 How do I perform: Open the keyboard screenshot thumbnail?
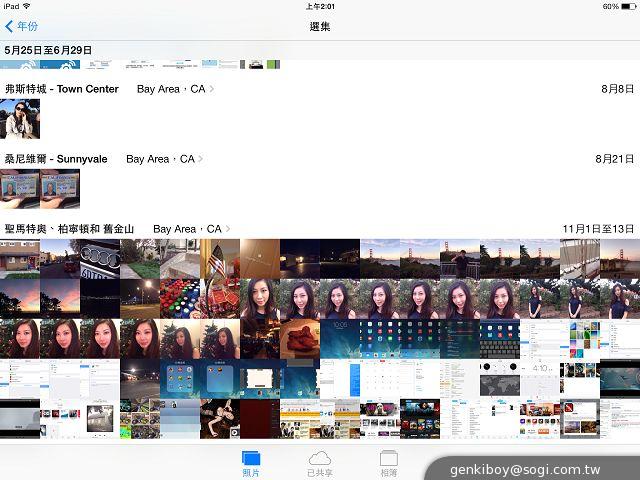tap(500, 339)
